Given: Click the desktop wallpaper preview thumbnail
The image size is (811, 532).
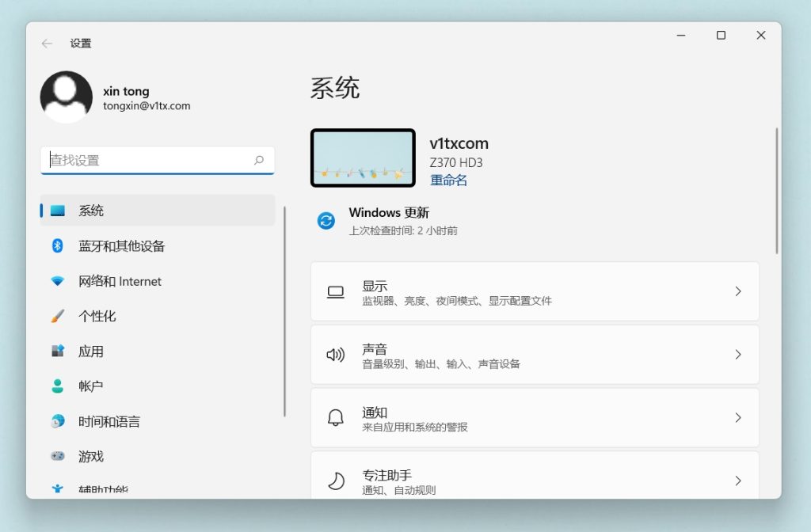Looking at the screenshot, I should pyautogui.click(x=363, y=158).
